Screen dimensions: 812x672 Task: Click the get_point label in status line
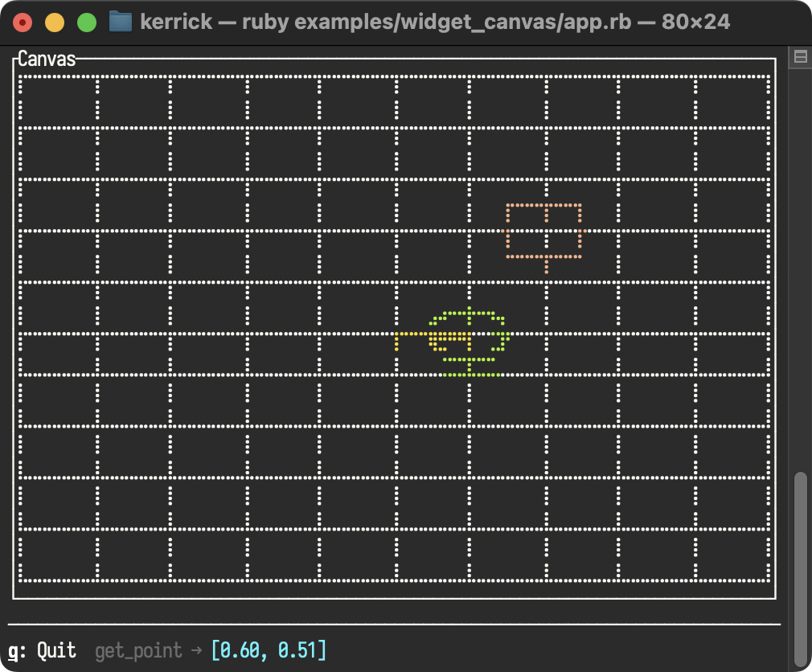pyautogui.click(x=138, y=651)
